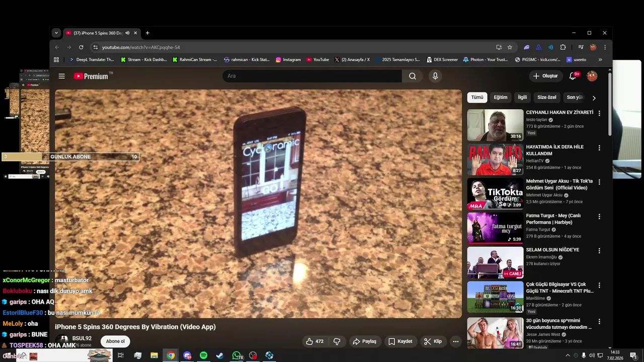The height and width of the screenshot is (362, 644).
Task: Like the video with thumbs up
Action: click(x=314, y=341)
